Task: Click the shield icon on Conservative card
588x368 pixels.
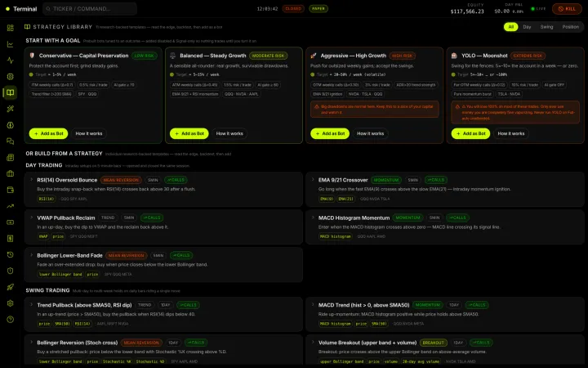Action: pos(32,56)
